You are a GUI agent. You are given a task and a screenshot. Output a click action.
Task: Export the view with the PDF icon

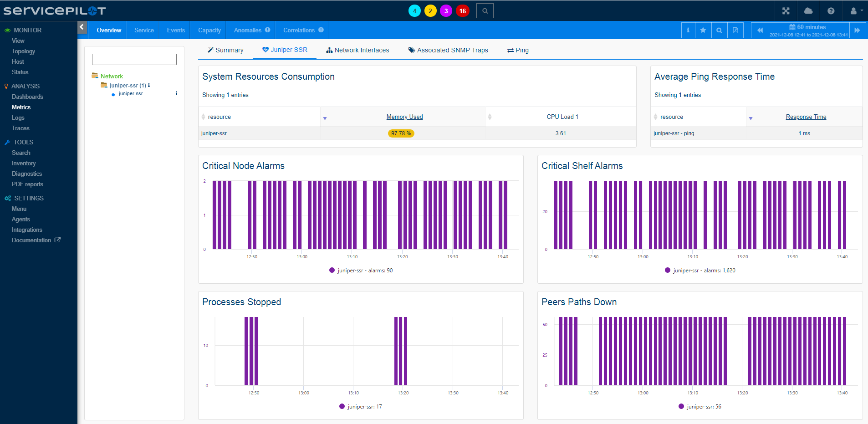[735, 31]
